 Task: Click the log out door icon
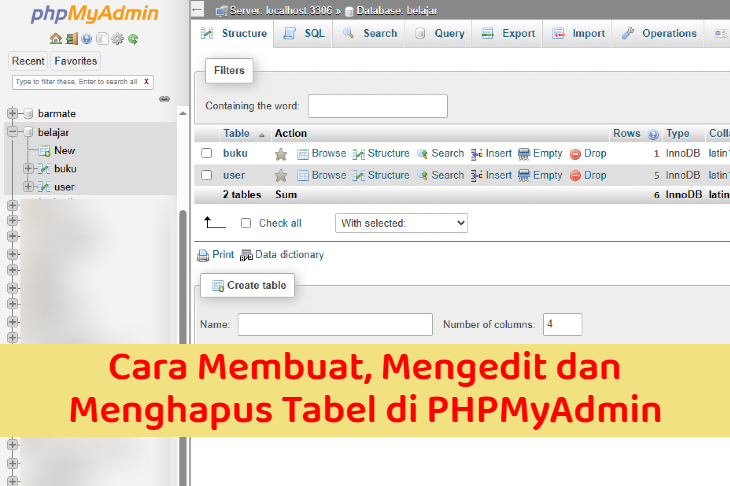point(72,39)
